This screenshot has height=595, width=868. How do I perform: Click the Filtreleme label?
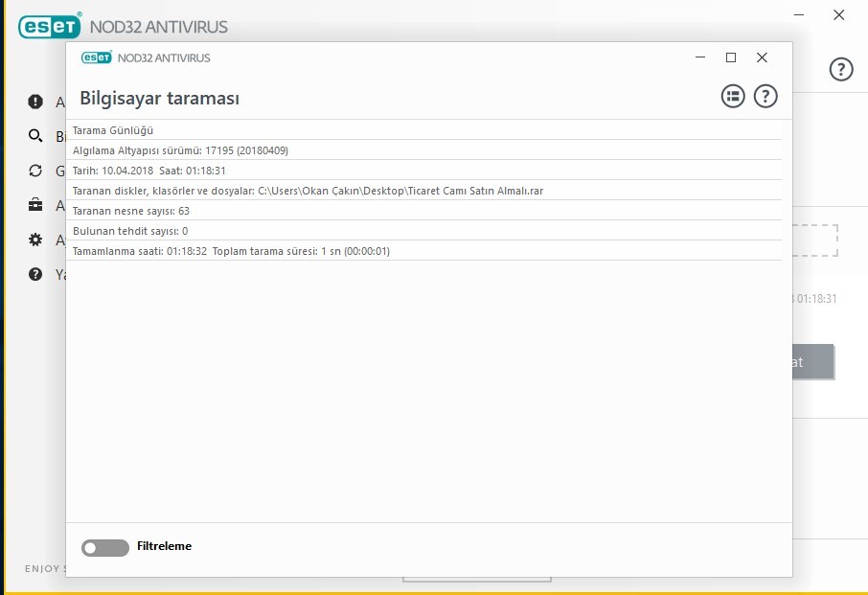[x=165, y=546]
